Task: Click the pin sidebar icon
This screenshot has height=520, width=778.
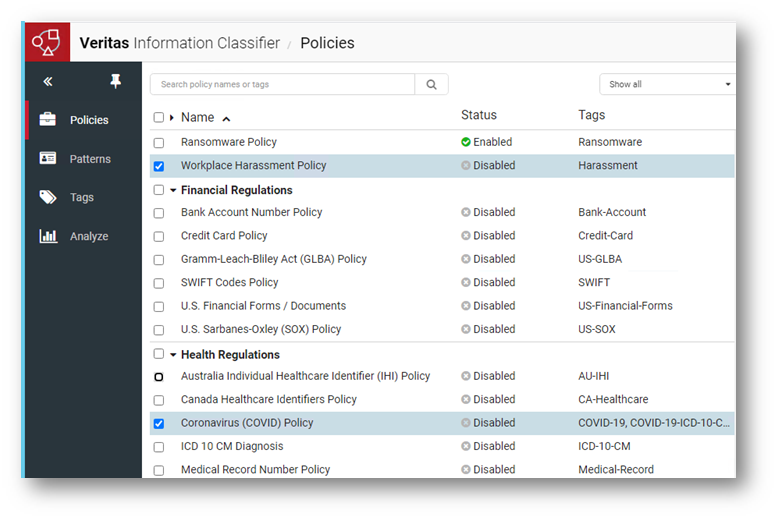Action: click(x=115, y=82)
